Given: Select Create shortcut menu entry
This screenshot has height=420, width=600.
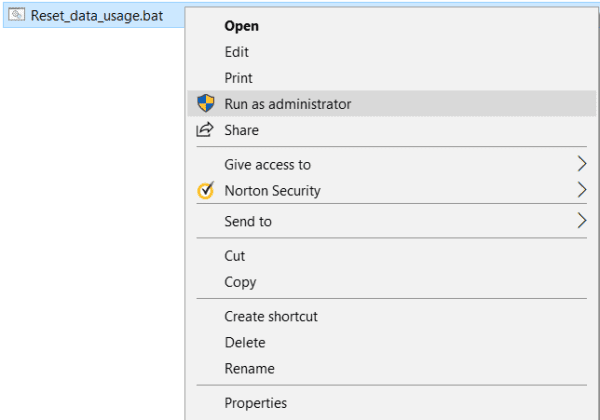Looking at the screenshot, I should pos(271,316).
